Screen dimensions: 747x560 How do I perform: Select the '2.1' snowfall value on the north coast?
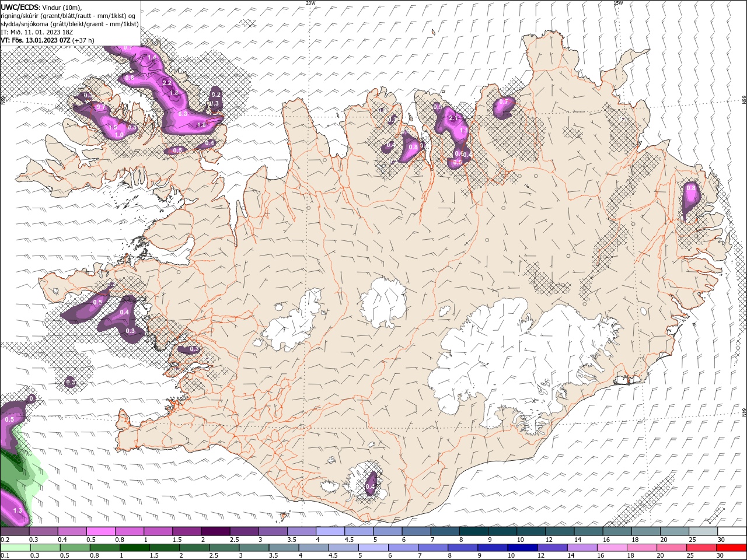455,118
